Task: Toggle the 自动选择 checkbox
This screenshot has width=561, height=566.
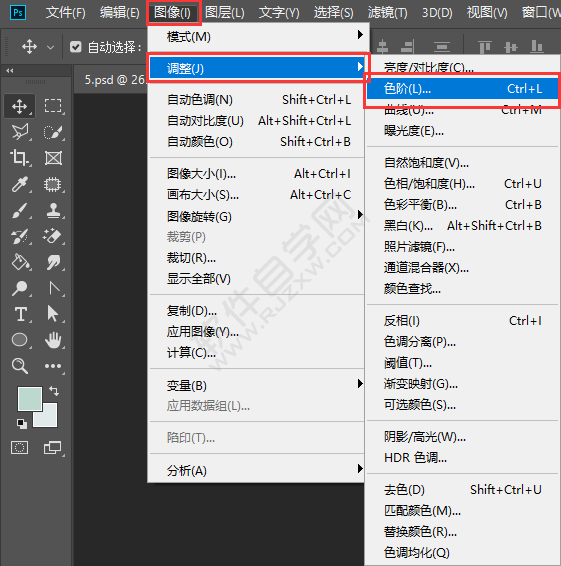Action: point(75,47)
